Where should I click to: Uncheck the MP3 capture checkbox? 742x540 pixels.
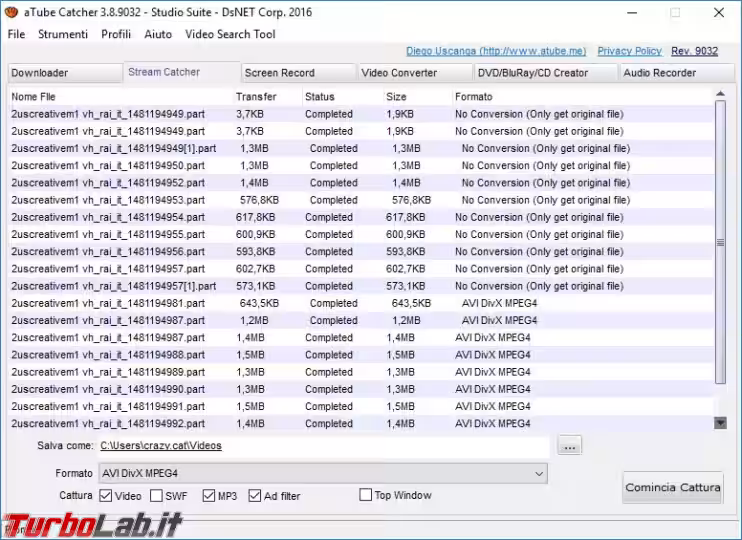209,496
